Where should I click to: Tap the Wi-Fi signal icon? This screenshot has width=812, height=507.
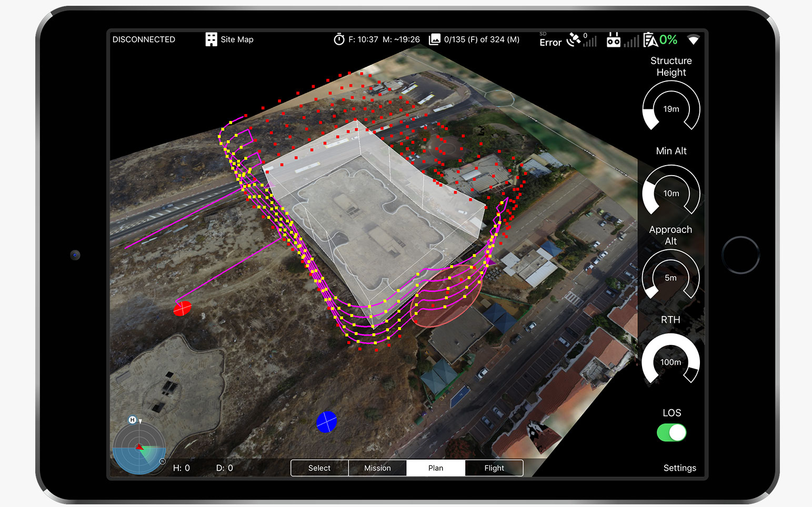point(694,40)
